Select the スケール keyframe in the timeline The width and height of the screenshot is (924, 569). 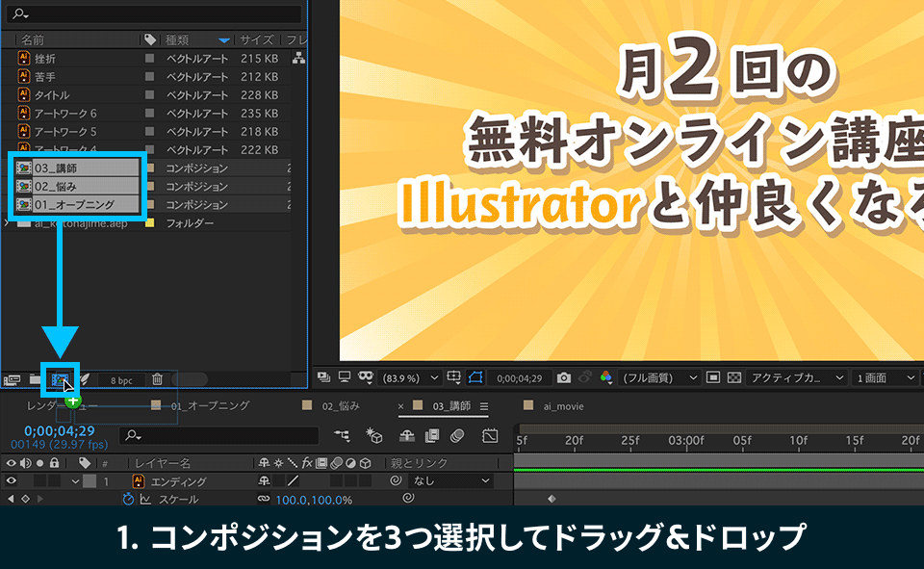point(552,499)
